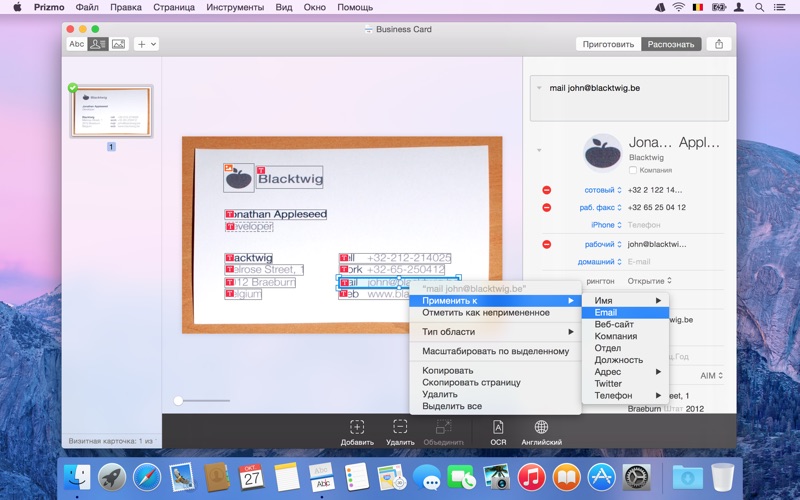
Task: Open the Инструменты menu
Action: tap(235, 7)
